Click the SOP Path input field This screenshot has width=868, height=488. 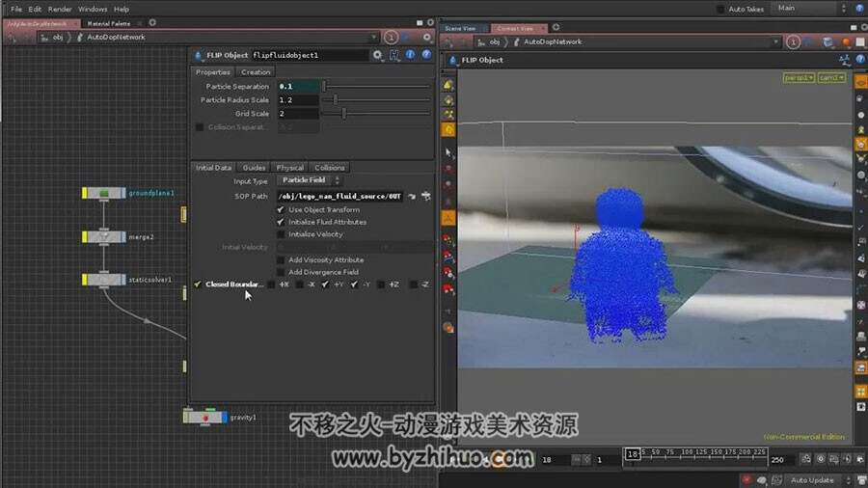340,197
